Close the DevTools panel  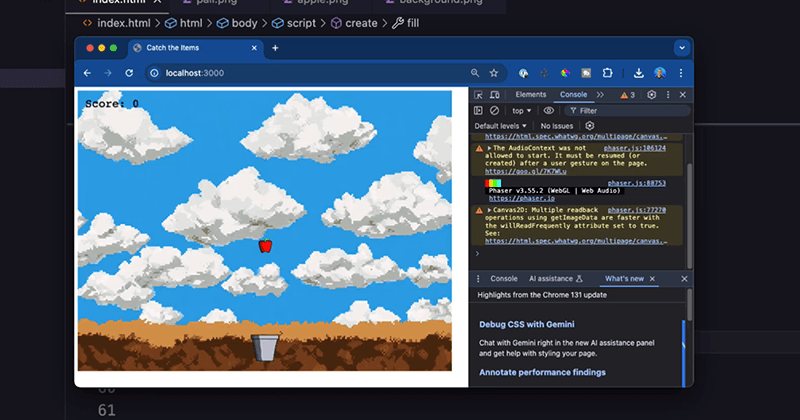pos(683,95)
